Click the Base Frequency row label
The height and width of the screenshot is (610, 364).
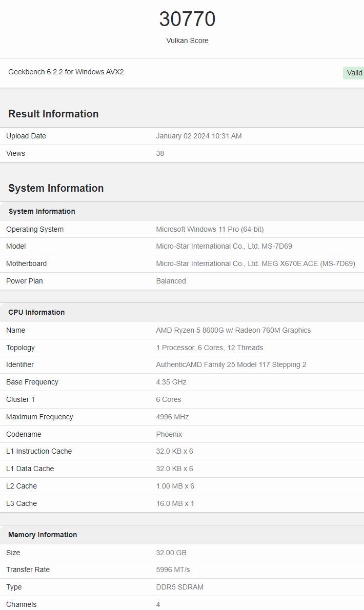pyautogui.click(x=32, y=382)
